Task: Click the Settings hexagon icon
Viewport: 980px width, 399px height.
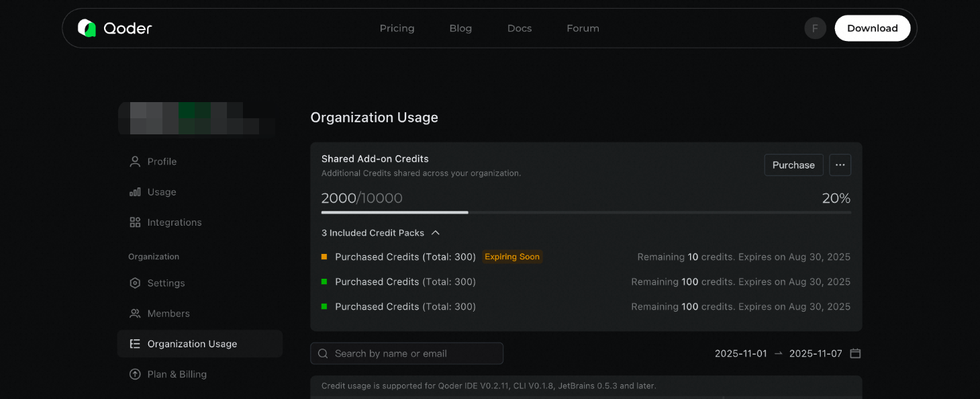Action: 135,283
